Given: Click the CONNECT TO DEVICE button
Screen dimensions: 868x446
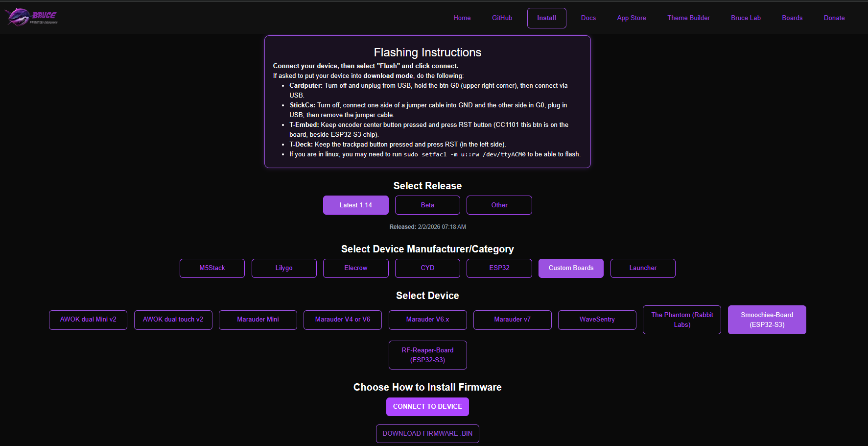Looking at the screenshot, I should click(427, 407).
